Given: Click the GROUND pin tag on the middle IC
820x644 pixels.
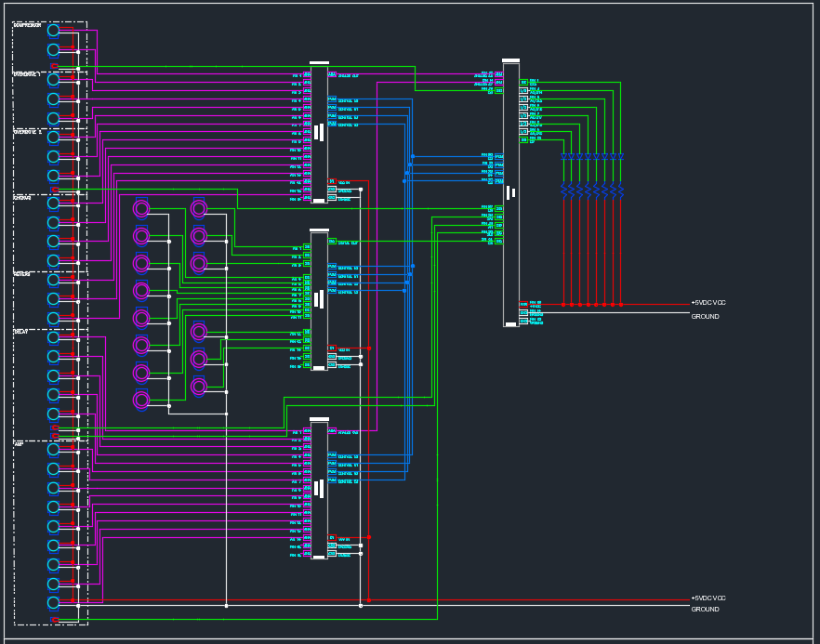Looking at the screenshot, I should coord(333,358).
